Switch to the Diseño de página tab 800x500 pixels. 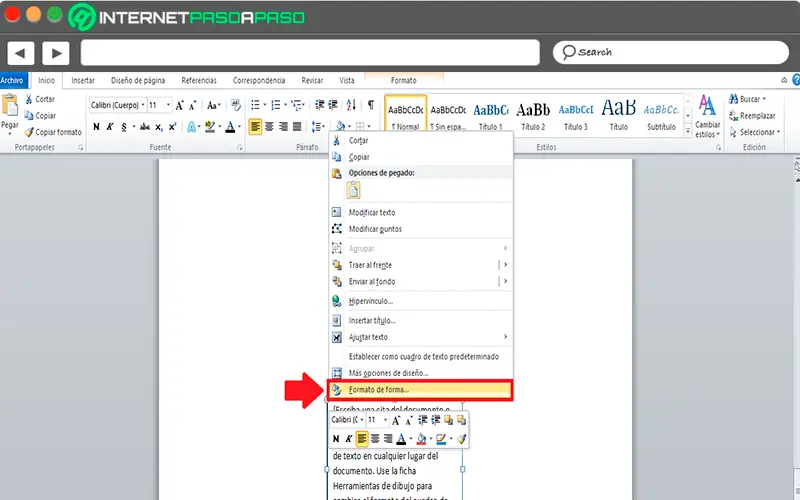click(138, 81)
